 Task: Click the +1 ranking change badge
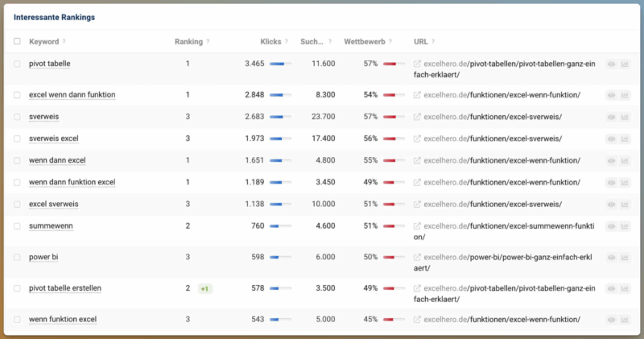point(205,289)
